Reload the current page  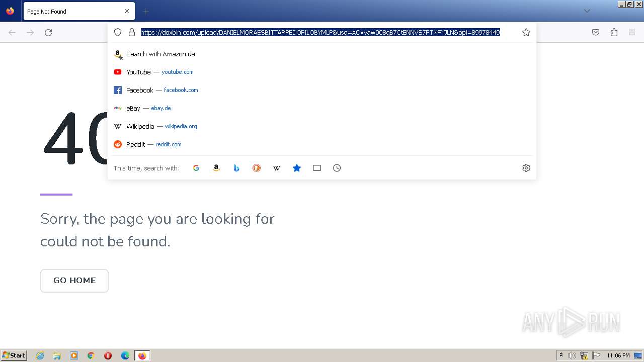point(48,33)
